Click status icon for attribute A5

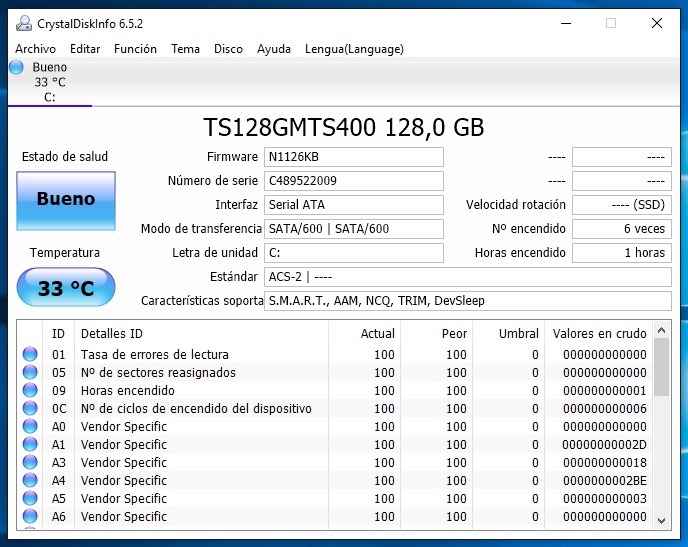30,498
